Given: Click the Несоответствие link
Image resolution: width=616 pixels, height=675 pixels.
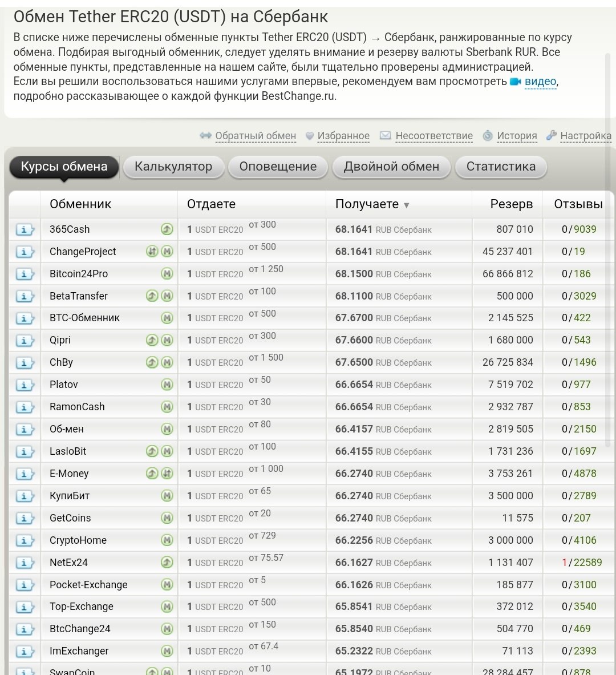Looking at the screenshot, I should [x=434, y=136].
